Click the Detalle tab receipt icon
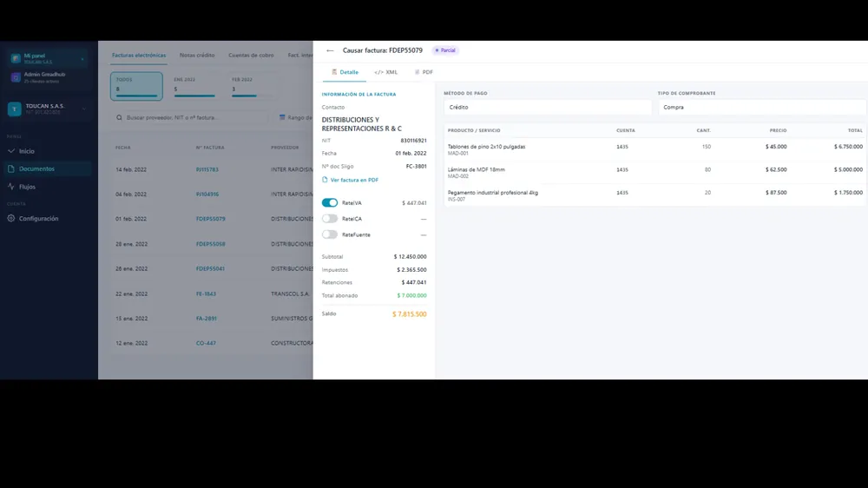868x488 pixels. click(x=334, y=72)
